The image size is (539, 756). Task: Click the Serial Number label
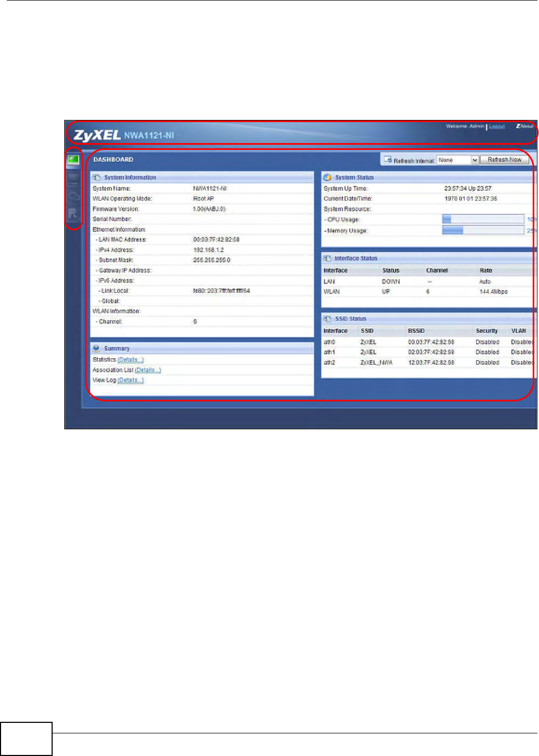coord(112,219)
